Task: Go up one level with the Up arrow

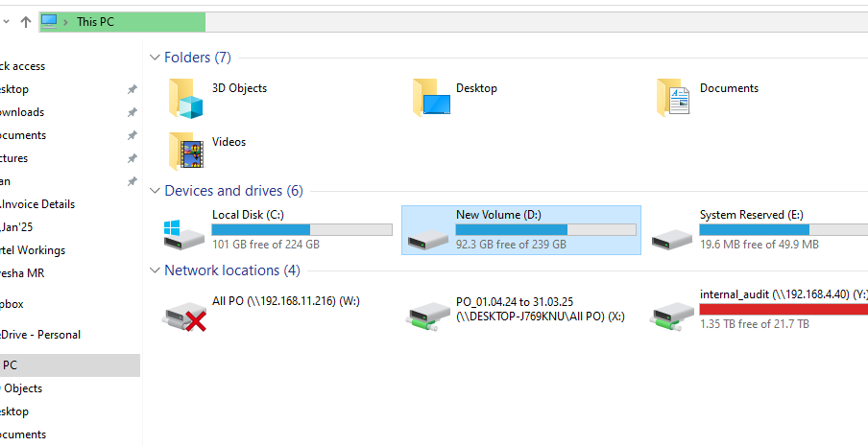Action: tap(26, 21)
